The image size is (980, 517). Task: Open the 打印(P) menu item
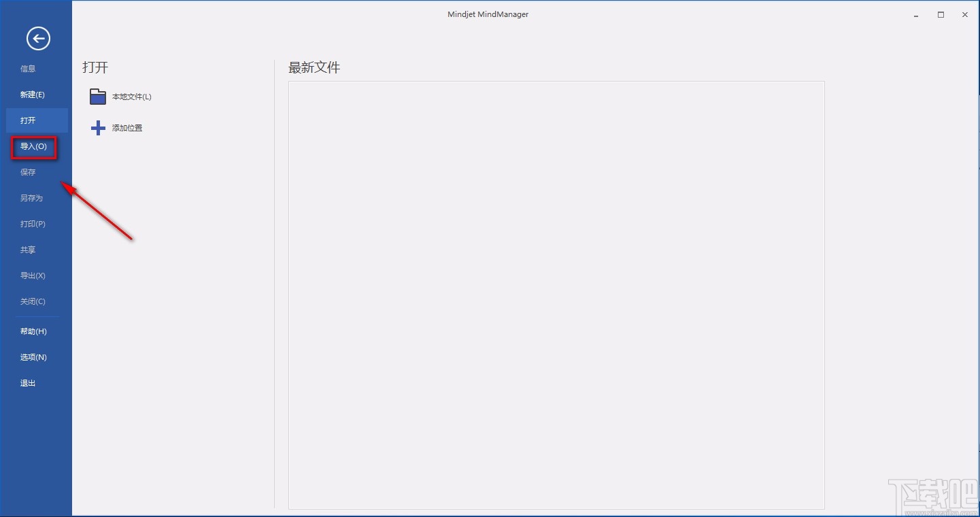coord(33,224)
